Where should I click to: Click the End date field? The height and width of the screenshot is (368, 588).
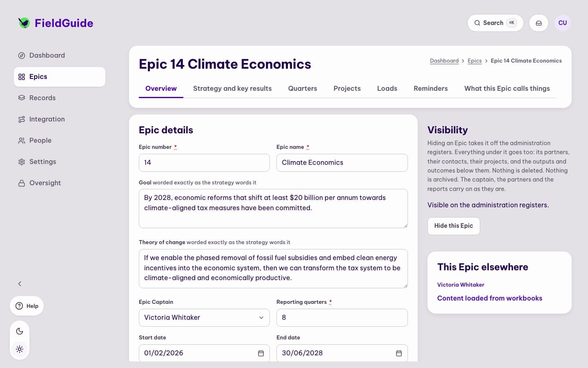click(342, 353)
